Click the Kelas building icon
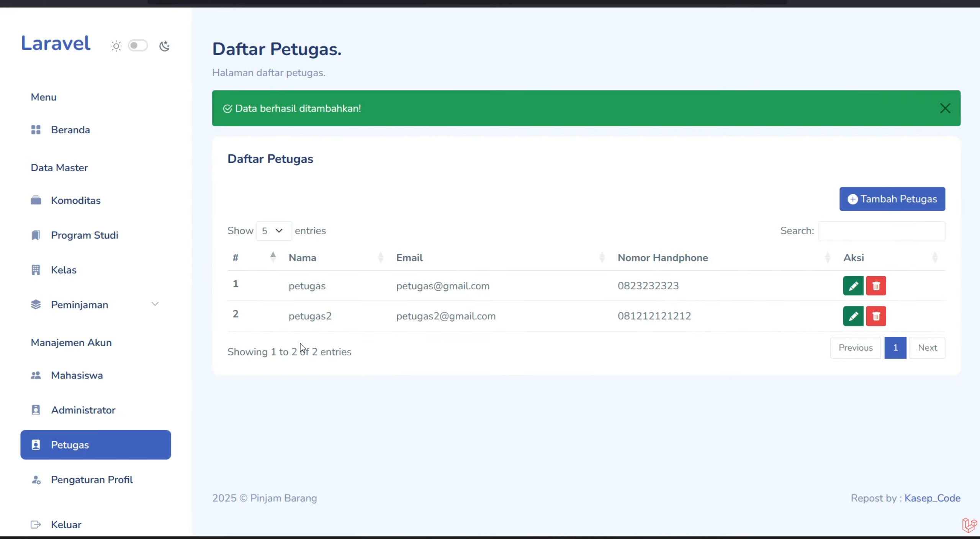980x539 pixels. pyautogui.click(x=36, y=270)
